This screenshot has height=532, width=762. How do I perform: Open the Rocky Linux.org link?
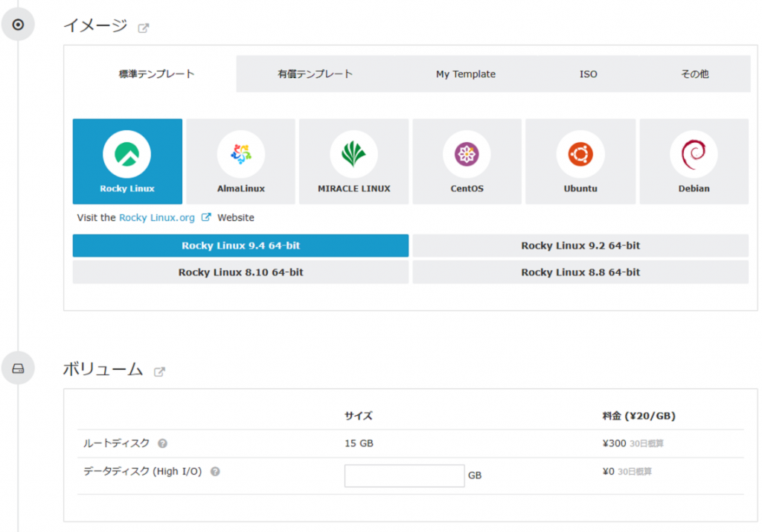(157, 218)
